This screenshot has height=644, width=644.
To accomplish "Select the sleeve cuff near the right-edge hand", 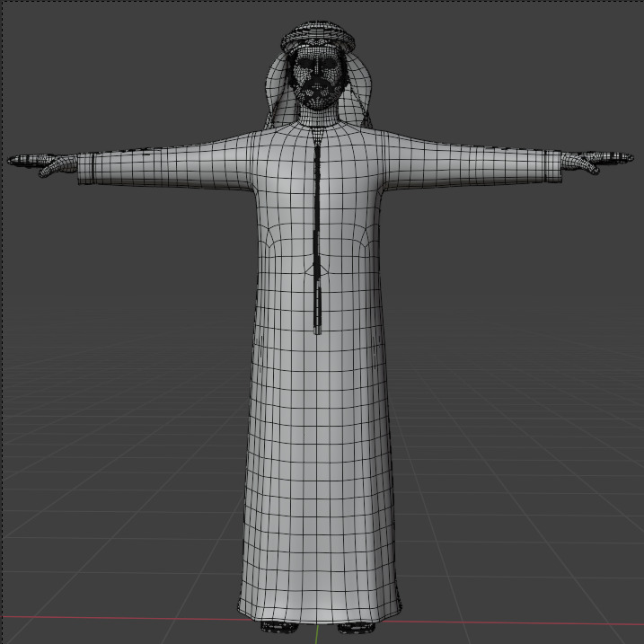I will pos(553,166).
